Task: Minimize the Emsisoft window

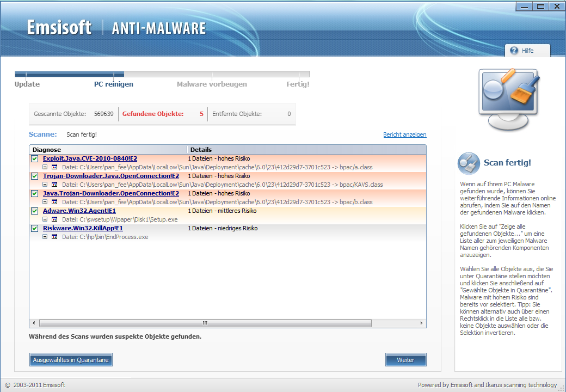Action: click(x=525, y=6)
